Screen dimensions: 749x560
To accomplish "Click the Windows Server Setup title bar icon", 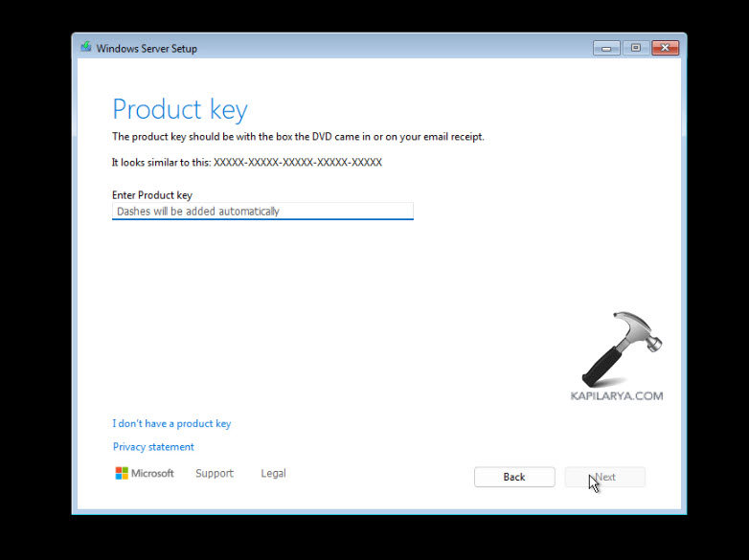I will (86, 47).
